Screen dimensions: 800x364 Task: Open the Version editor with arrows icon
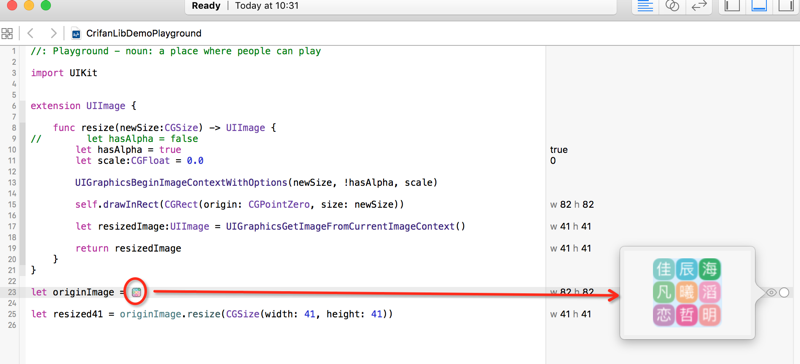[x=698, y=6]
